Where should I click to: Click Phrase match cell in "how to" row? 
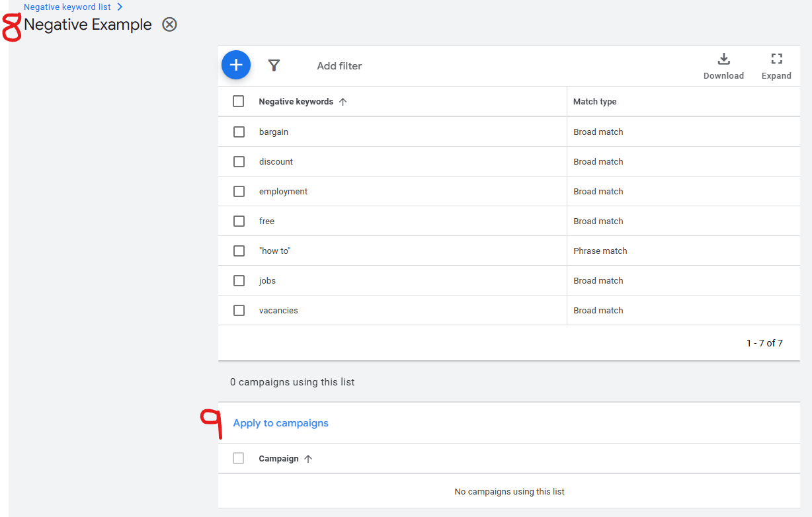600,251
